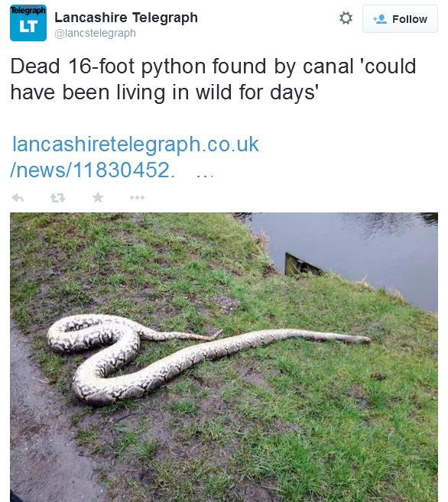The width and height of the screenshot is (448, 502).
Task: Click the /news/11830452. link line
Action: click(x=93, y=170)
